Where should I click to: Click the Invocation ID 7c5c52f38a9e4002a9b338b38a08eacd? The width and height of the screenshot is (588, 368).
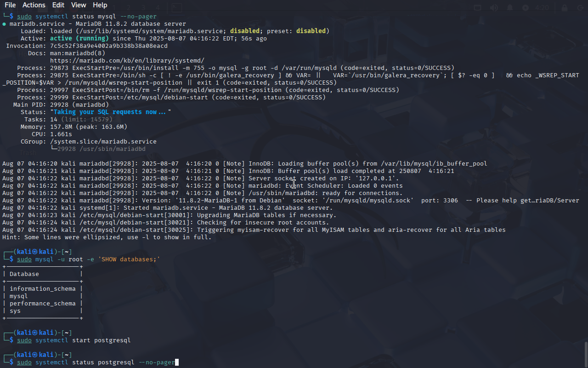[x=109, y=46]
